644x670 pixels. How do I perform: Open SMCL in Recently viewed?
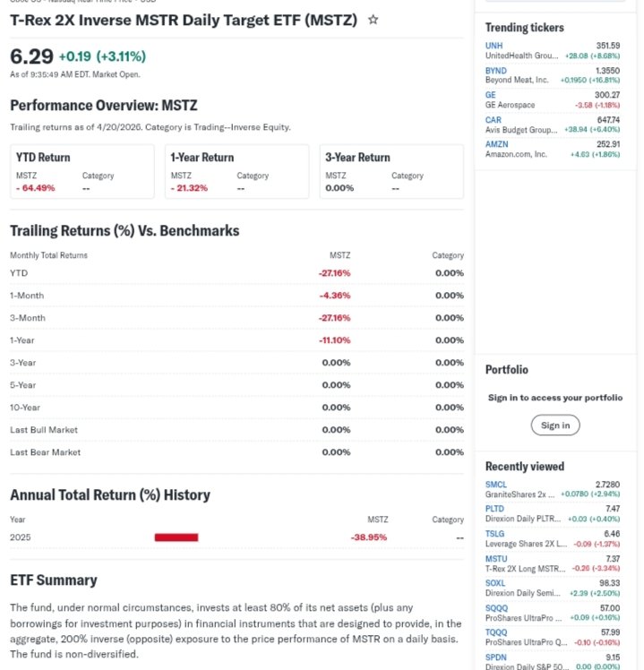tap(496, 485)
